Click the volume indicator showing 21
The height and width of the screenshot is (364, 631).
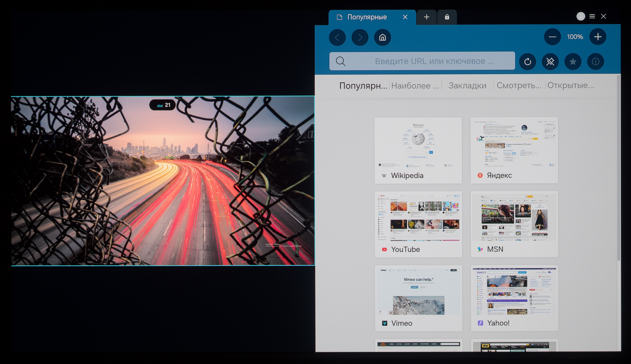[163, 105]
